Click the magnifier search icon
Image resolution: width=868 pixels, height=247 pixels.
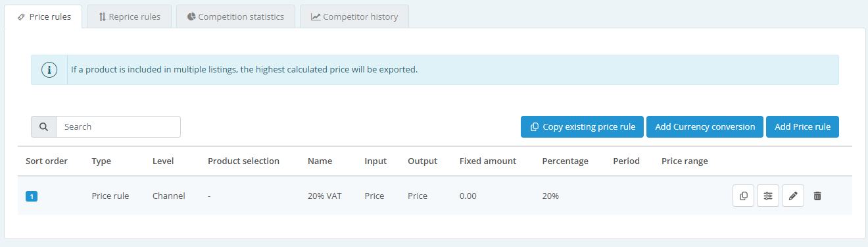pyautogui.click(x=43, y=126)
